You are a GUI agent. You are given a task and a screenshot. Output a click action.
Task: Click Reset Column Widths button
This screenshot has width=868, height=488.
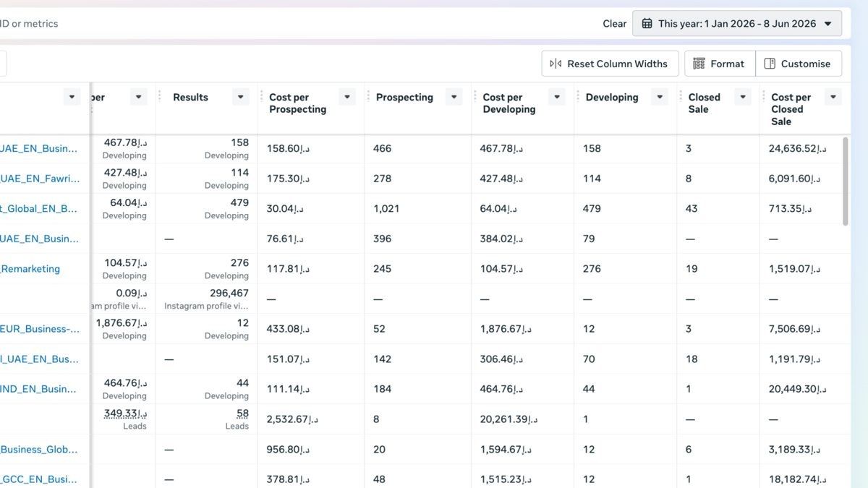pos(610,64)
